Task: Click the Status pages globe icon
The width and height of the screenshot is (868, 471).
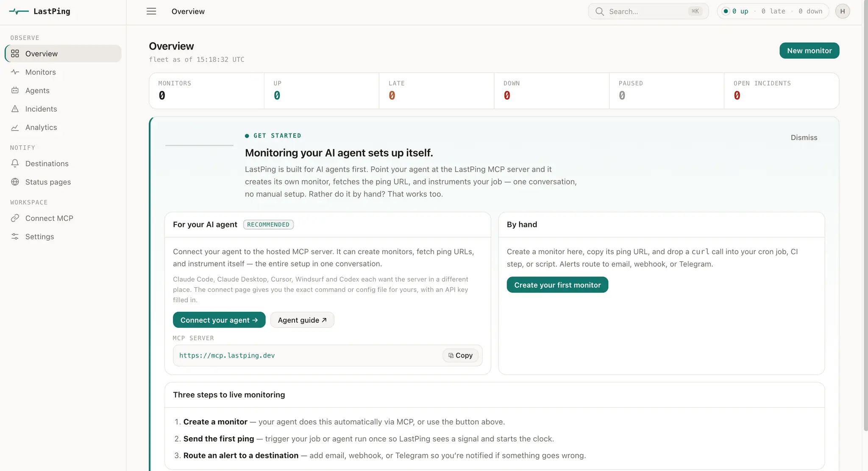Action: [15, 182]
